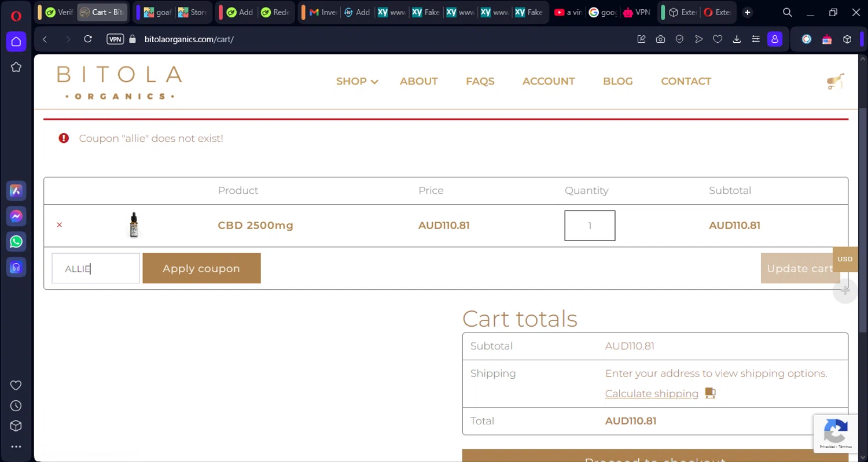Click the coupon code field with ALLIE

point(95,268)
